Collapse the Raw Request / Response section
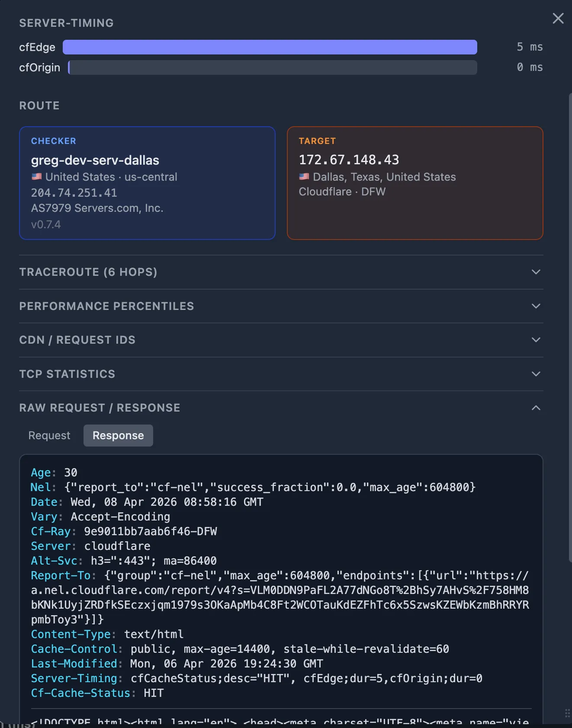 (536, 408)
